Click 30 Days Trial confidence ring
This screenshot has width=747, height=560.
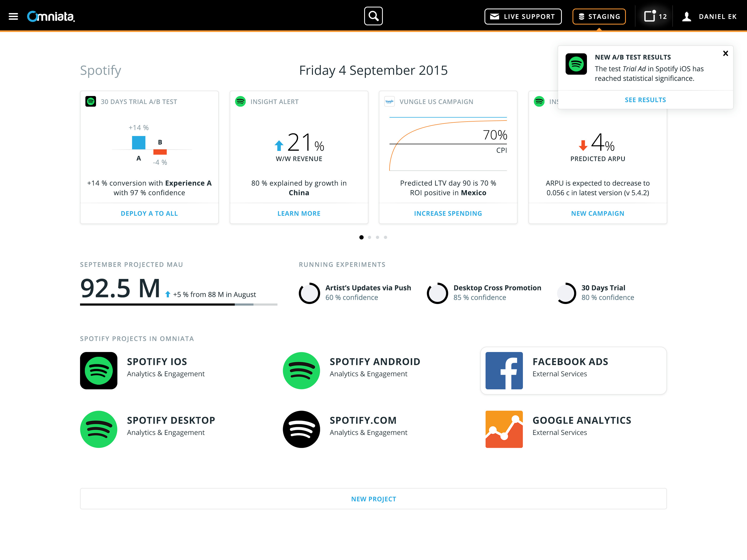(566, 293)
